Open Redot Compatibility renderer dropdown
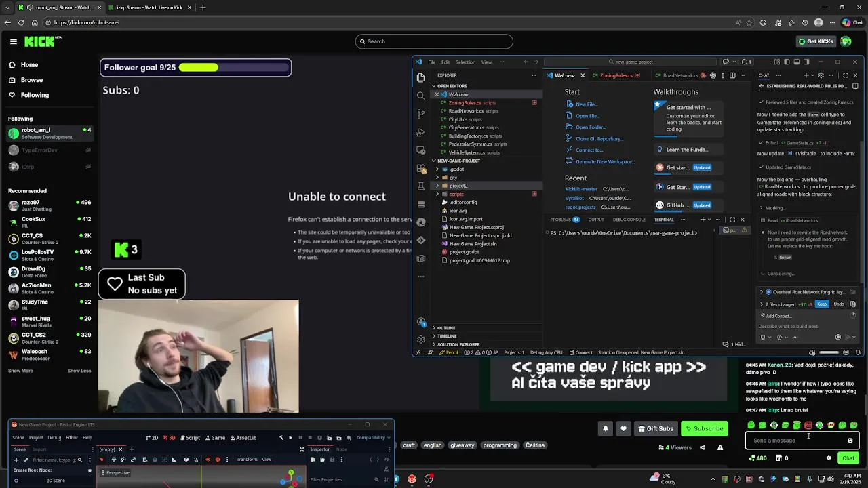This screenshot has height=488, width=868. pyautogui.click(x=372, y=438)
